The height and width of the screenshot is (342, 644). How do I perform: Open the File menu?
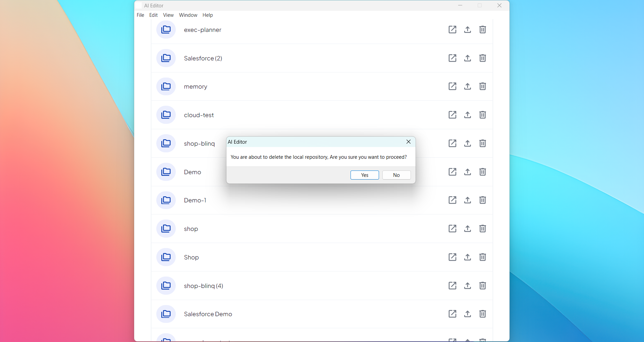[x=140, y=15]
